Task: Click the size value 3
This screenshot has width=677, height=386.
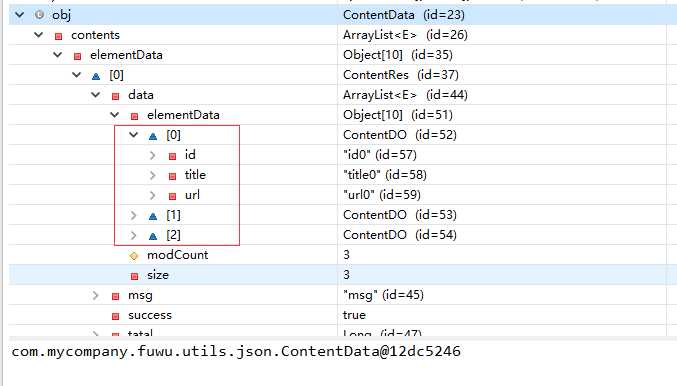Action: 346,275
